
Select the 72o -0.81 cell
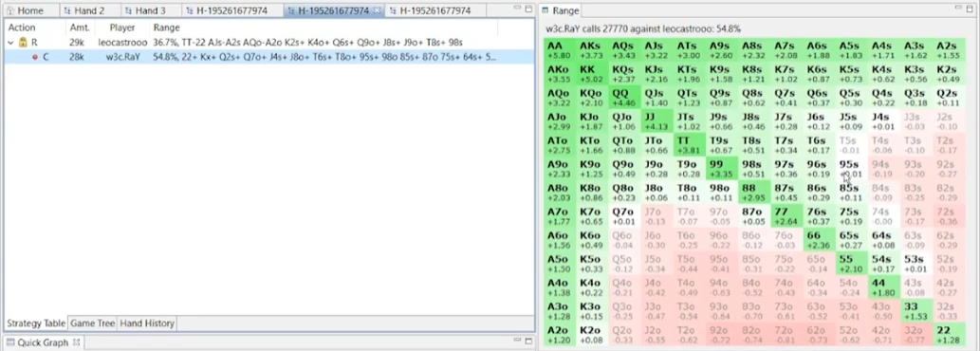coord(786,335)
